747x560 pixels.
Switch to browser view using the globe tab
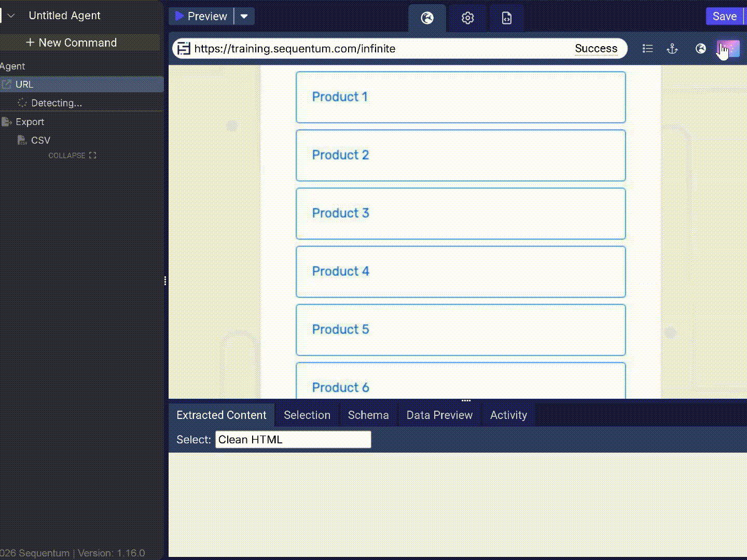pos(427,18)
